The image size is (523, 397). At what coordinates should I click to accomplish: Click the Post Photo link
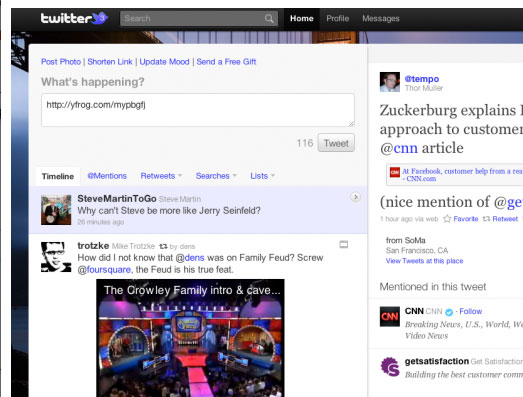pos(61,62)
